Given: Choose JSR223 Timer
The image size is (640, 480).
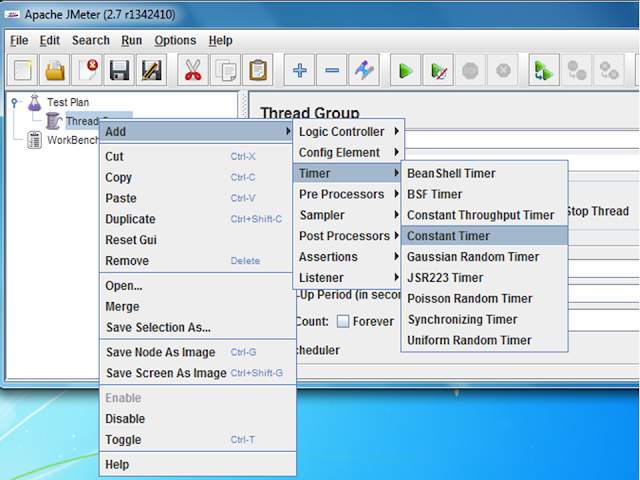Looking at the screenshot, I should [x=484, y=277].
